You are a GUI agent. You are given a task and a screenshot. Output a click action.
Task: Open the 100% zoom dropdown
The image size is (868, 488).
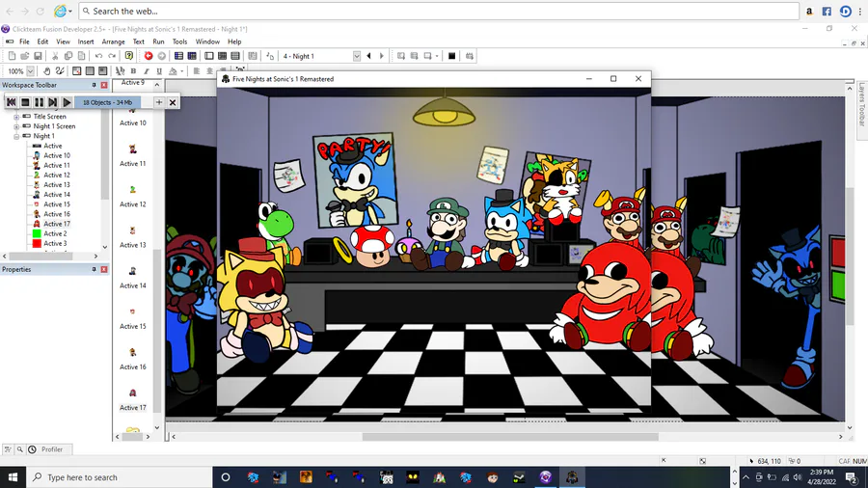(31, 70)
